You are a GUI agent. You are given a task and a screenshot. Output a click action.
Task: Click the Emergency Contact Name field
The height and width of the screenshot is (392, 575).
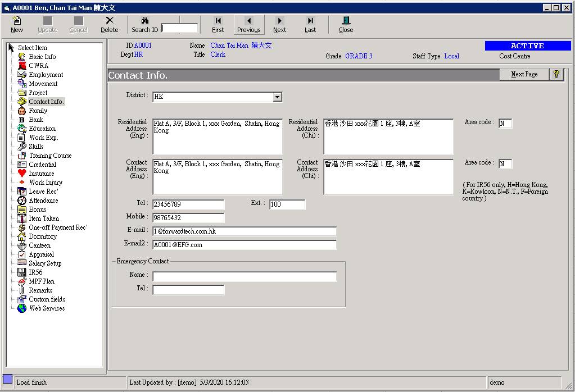pos(245,276)
